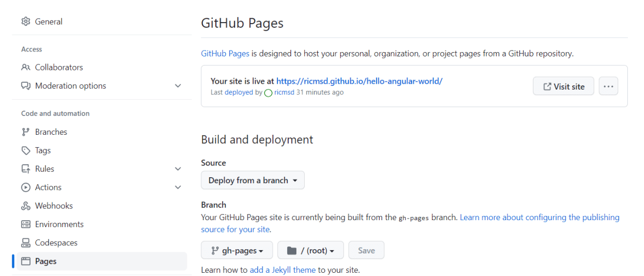
Task: Click the ricmsd username link
Action: pos(284,92)
